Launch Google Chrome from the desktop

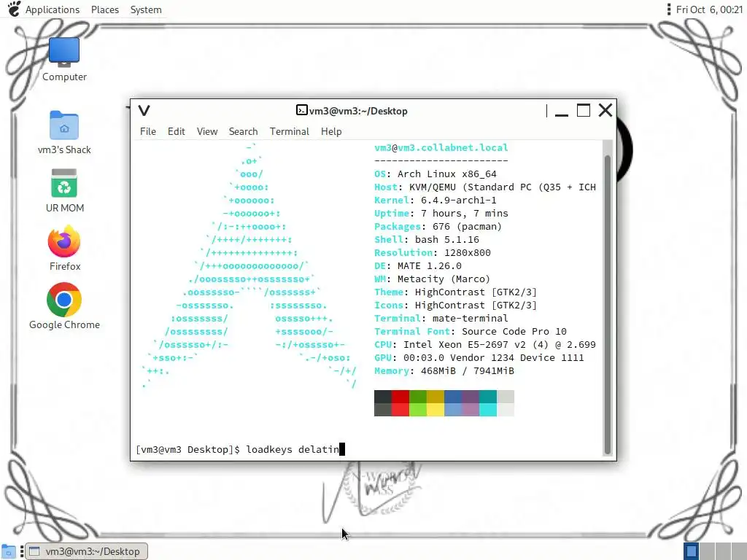pyautogui.click(x=64, y=307)
